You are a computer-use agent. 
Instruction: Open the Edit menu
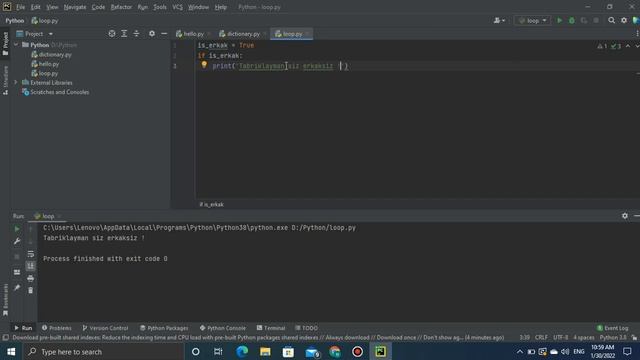click(x=36, y=7)
